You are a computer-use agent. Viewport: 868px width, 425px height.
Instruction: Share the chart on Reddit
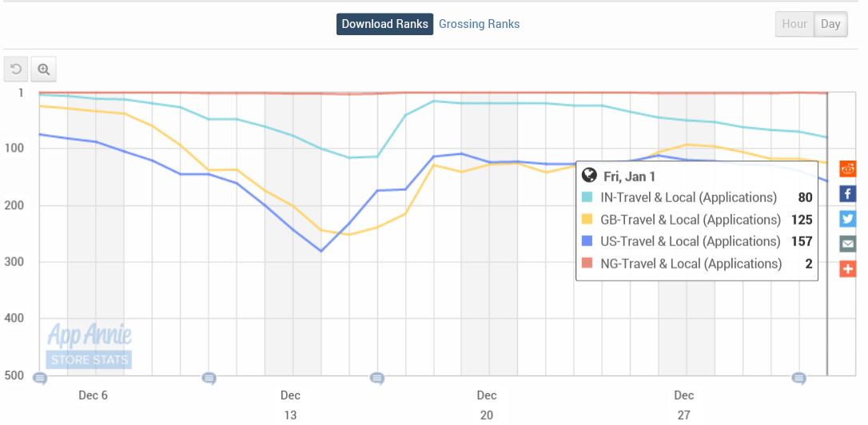tap(848, 169)
